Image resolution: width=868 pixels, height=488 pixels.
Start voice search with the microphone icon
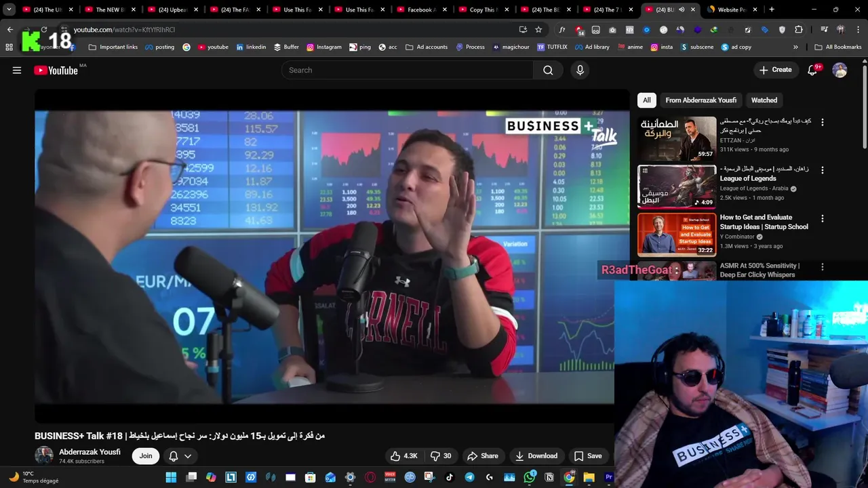point(580,70)
